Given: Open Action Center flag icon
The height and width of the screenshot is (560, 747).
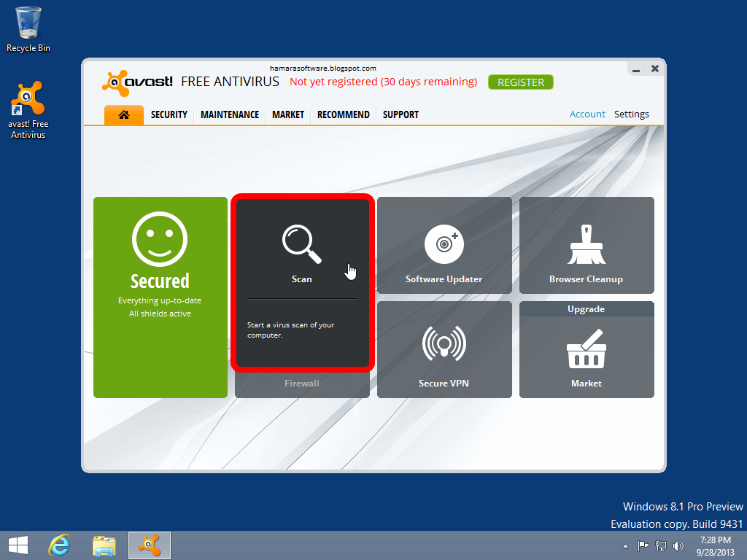Looking at the screenshot, I should point(643,545).
